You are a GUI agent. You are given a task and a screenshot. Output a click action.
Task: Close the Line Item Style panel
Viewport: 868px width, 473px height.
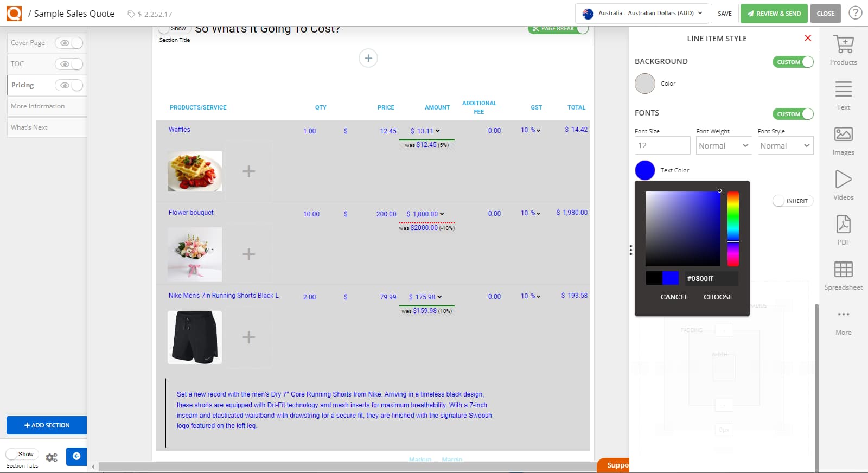(x=808, y=38)
